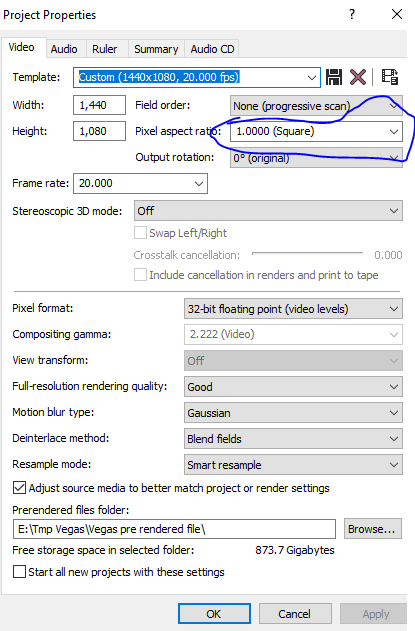Toggle Adjust source media to match checkbox
Image resolution: width=415 pixels, height=631 pixels.
[19, 488]
